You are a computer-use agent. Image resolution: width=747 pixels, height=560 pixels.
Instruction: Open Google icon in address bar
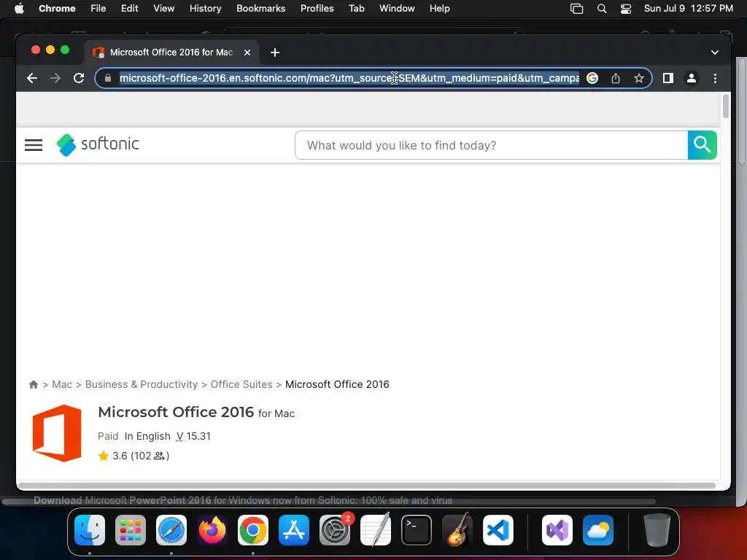tap(592, 78)
